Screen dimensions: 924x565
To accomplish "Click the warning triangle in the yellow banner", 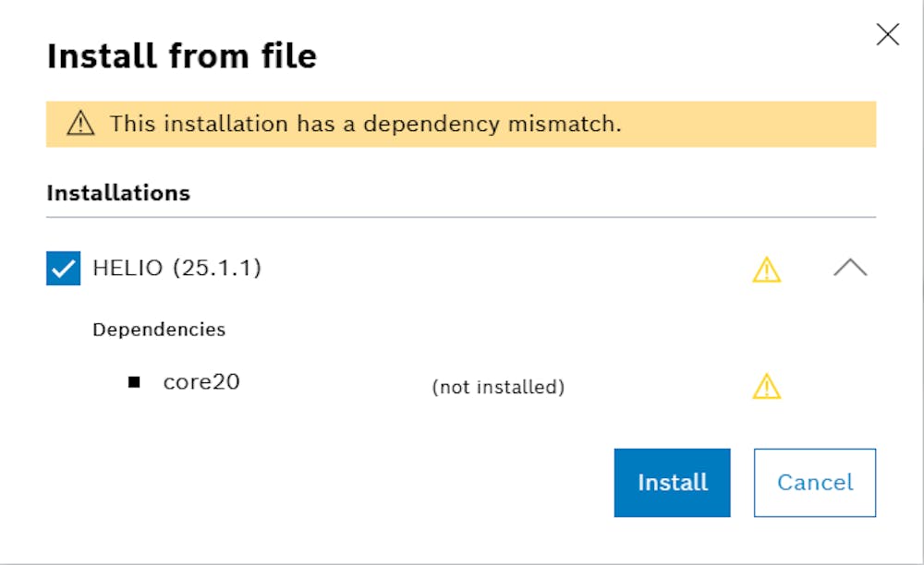I will tap(81, 124).
